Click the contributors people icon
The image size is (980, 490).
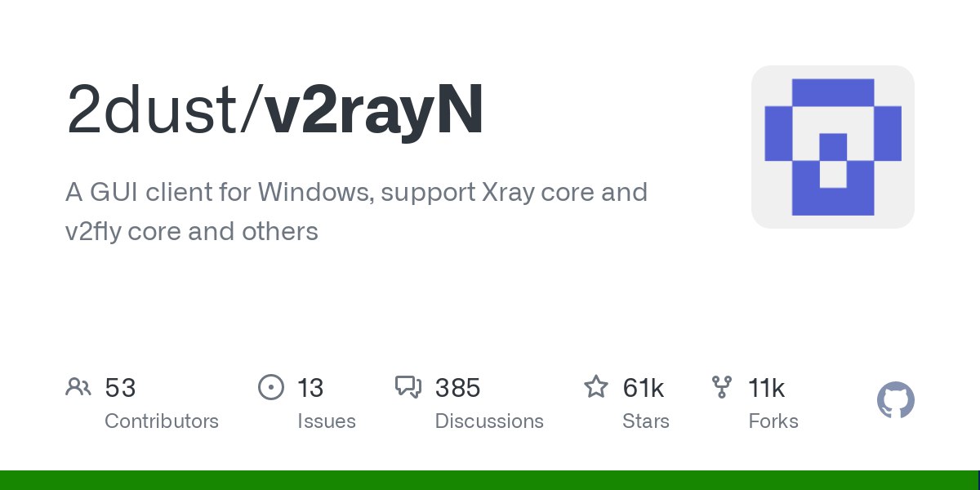(x=78, y=387)
